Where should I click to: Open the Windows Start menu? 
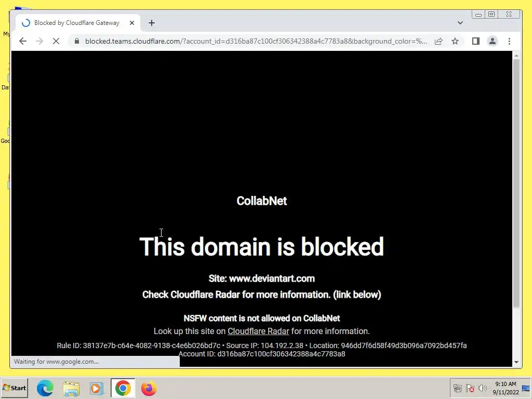click(14, 388)
